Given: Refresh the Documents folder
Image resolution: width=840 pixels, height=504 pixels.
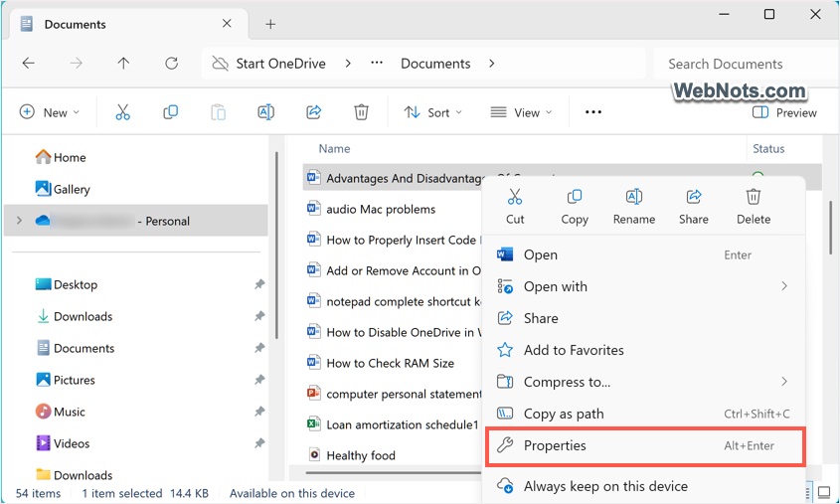Looking at the screenshot, I should click(x=171, y=64).
